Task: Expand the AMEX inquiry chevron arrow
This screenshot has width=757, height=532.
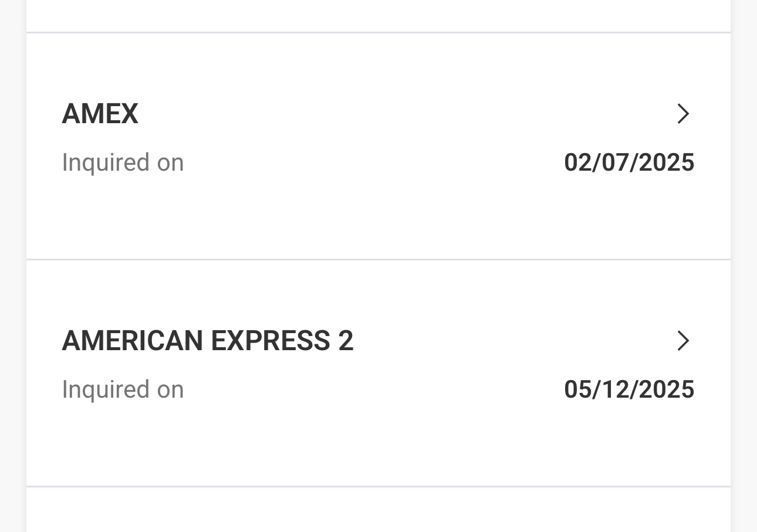Action: click(683, 114)
